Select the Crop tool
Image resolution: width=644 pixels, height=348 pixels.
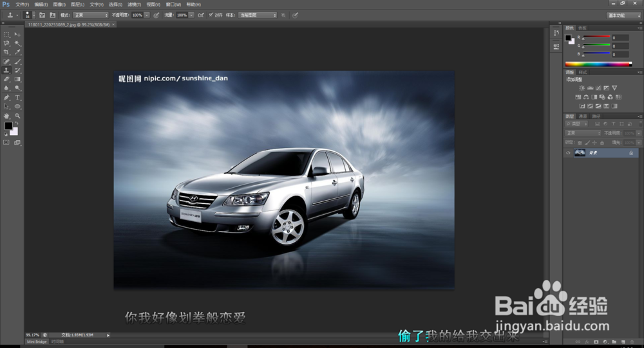click(6, 53)
